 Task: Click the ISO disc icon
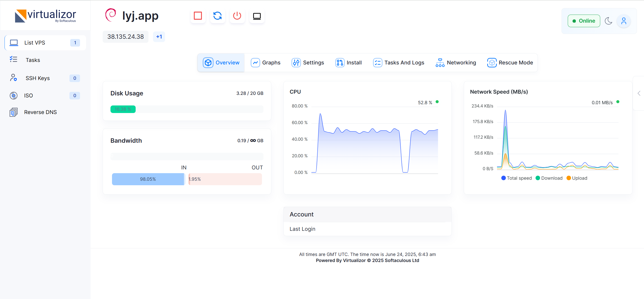tap(14, 96)
